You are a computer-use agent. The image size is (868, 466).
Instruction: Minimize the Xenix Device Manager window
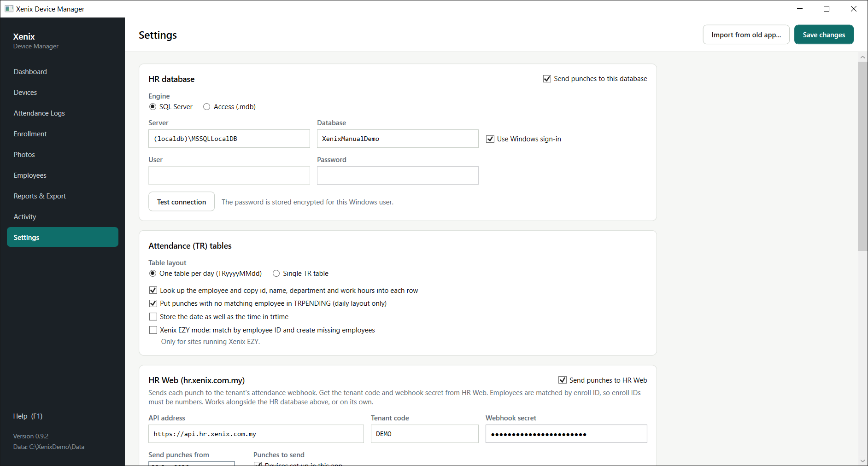[x=800, y=9]
